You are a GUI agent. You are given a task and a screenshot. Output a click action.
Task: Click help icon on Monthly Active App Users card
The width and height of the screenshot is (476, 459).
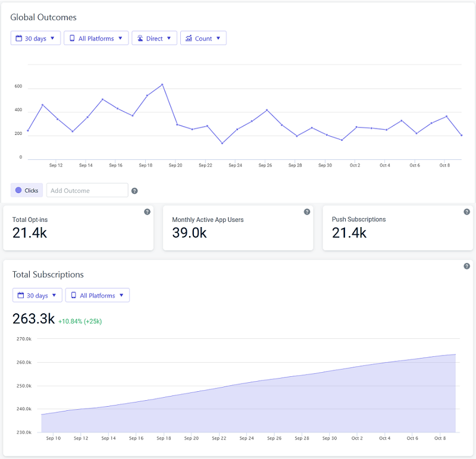[x=307, y=212]
